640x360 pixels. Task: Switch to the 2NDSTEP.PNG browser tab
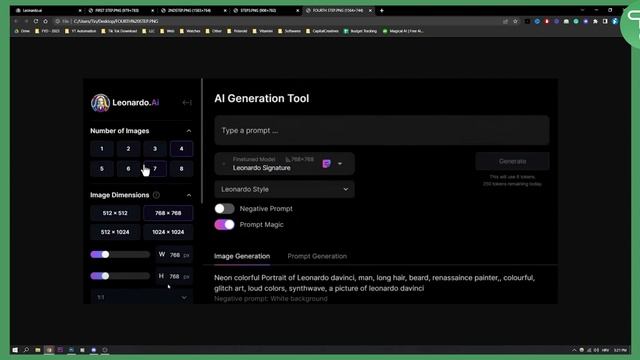click(x=193, y=11)
